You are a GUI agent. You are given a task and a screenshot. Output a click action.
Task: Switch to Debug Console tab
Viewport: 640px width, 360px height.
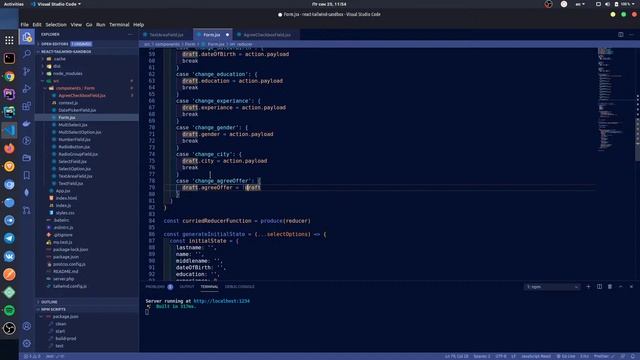[240, 287]
